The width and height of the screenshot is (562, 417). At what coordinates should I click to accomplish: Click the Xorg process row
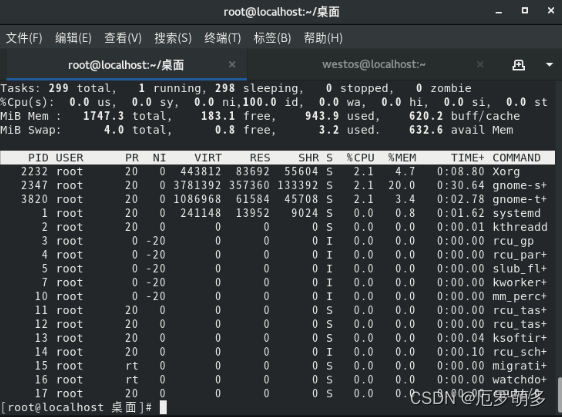click(278, 172)
